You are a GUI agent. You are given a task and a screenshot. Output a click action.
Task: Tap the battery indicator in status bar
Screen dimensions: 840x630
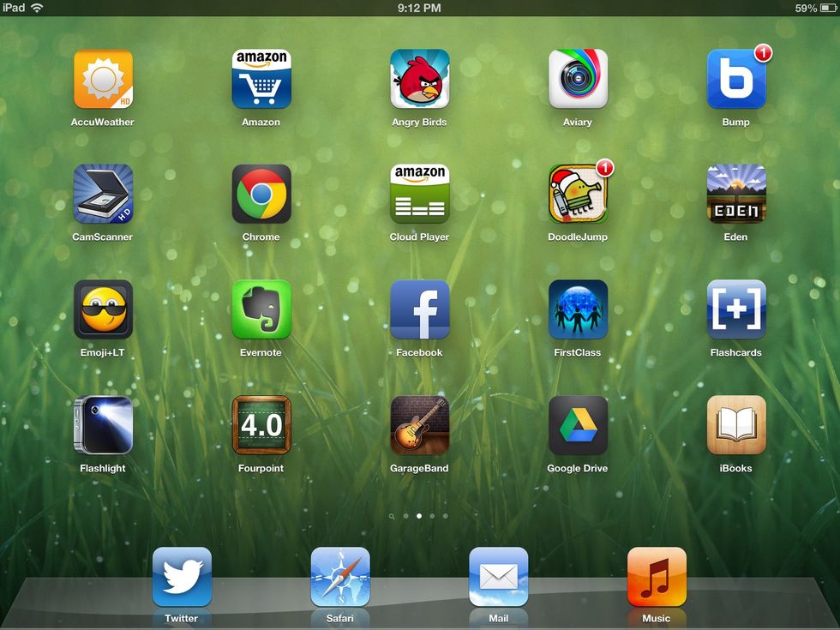pyautogui.click(x=828, y=8)
